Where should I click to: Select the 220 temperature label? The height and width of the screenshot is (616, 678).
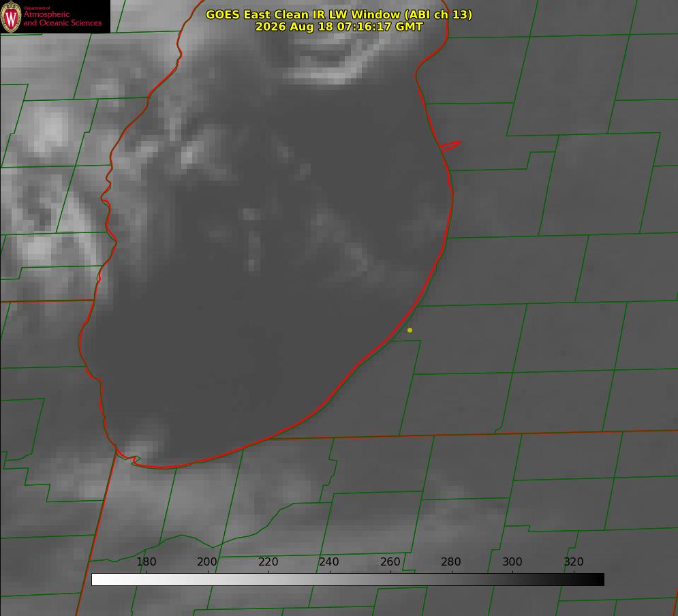click(x=268, y=561)
